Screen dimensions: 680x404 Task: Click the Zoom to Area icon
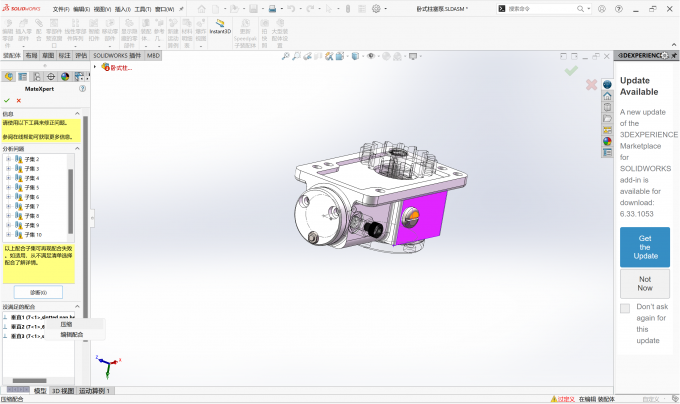pos(296,56)
